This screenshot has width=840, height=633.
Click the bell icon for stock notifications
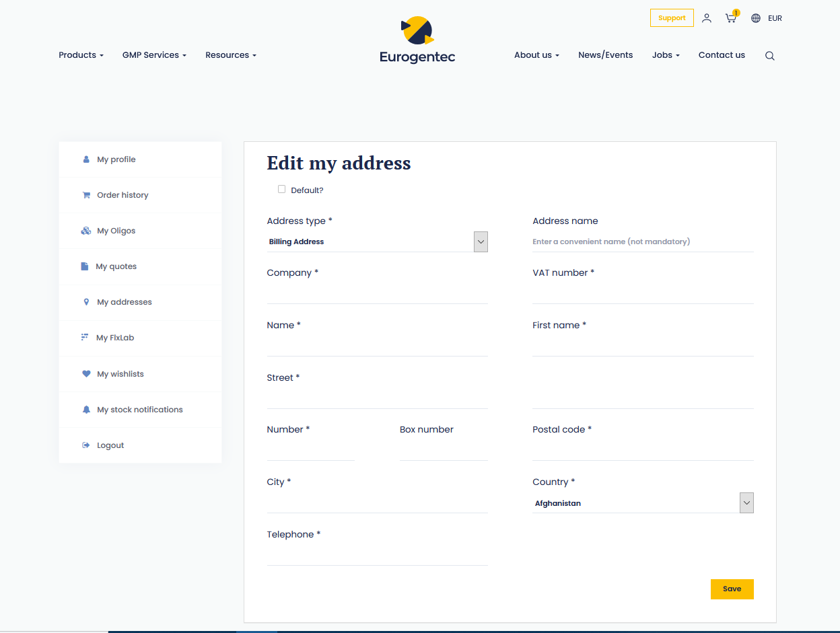86,410
